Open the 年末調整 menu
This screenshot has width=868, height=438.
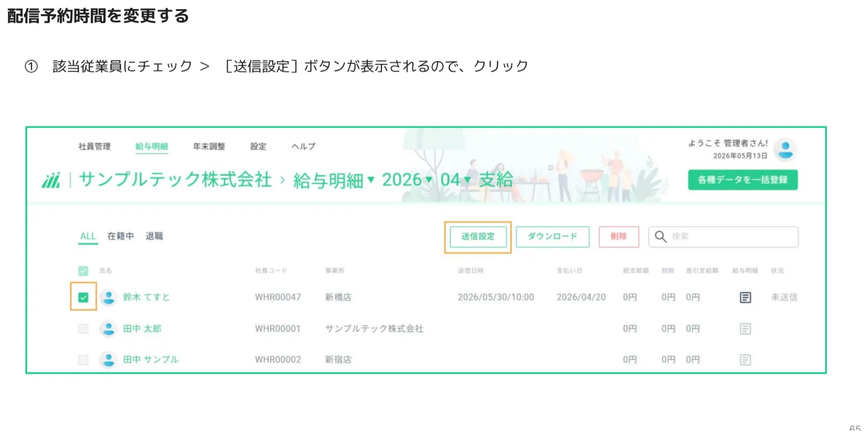click(209, 146)
